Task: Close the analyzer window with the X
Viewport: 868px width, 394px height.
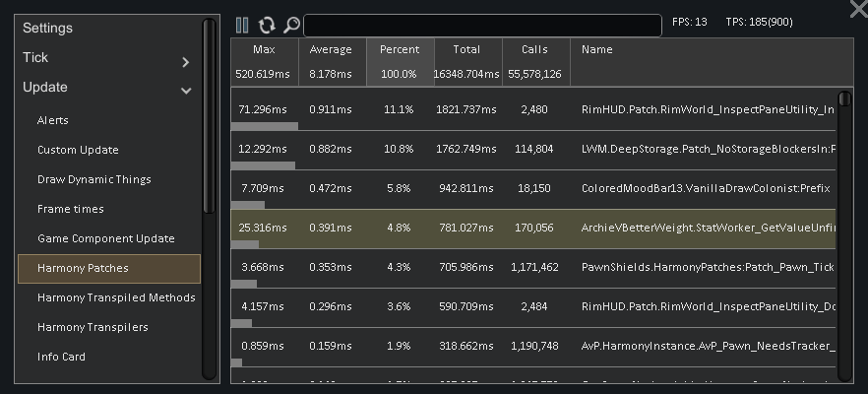Action: point(857,9)
